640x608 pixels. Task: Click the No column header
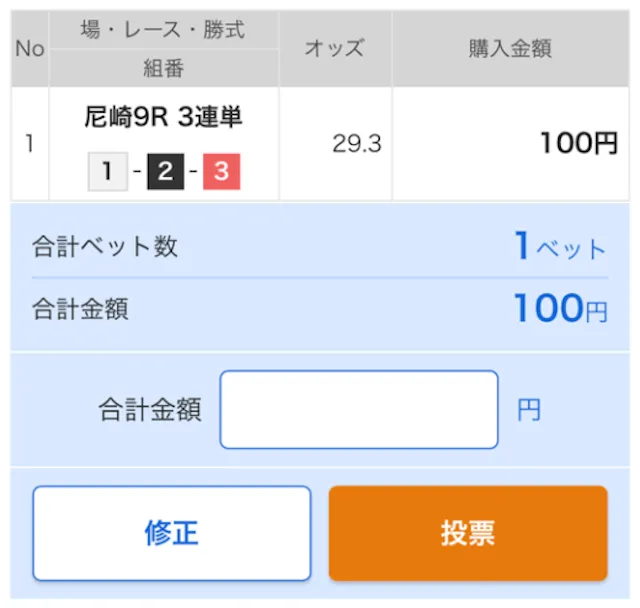tap(30, 48)
